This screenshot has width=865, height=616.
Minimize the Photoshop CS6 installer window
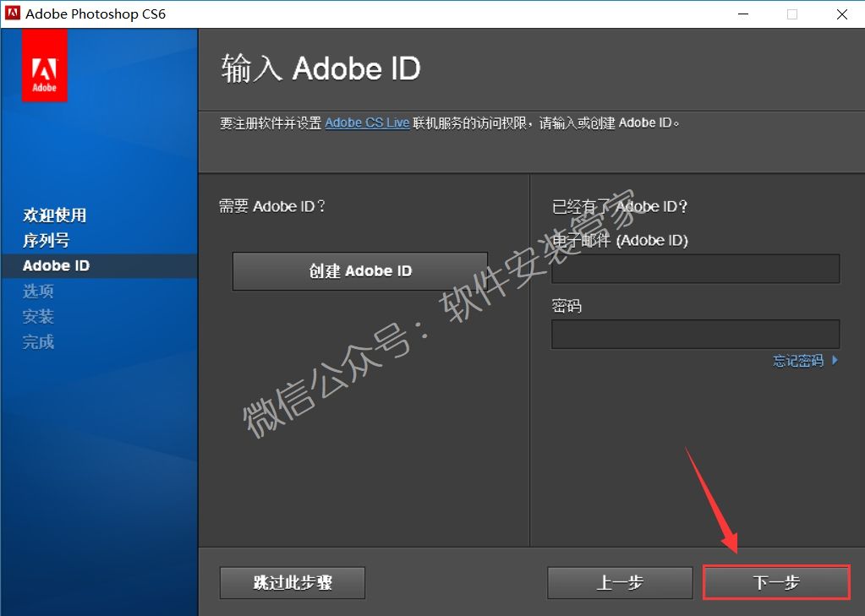click(742, 14)
